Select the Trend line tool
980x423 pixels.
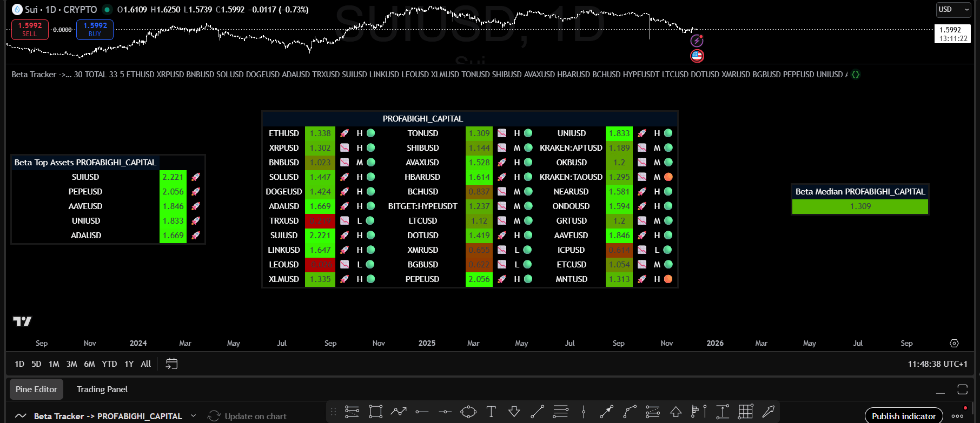point(538,412)
